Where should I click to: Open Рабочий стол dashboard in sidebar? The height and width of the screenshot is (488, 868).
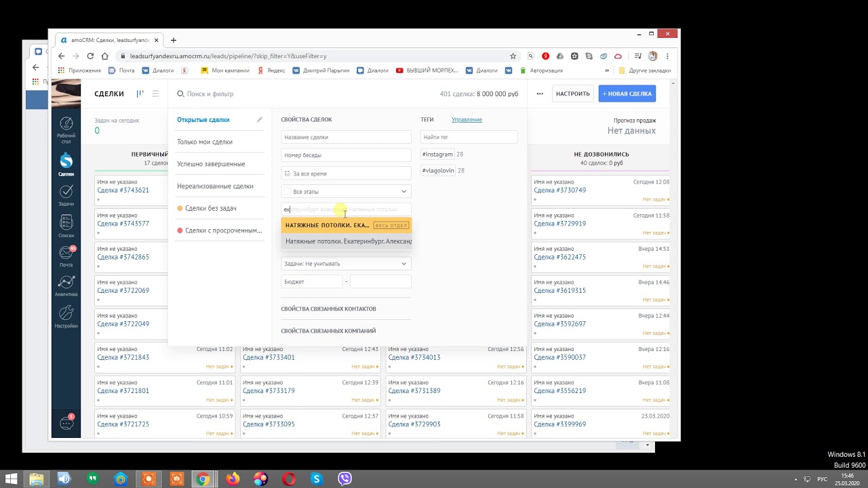click(66, 129)
